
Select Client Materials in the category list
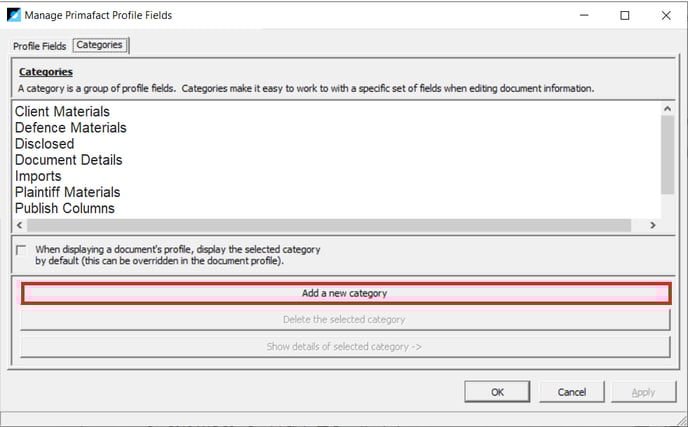pos(62,111)
